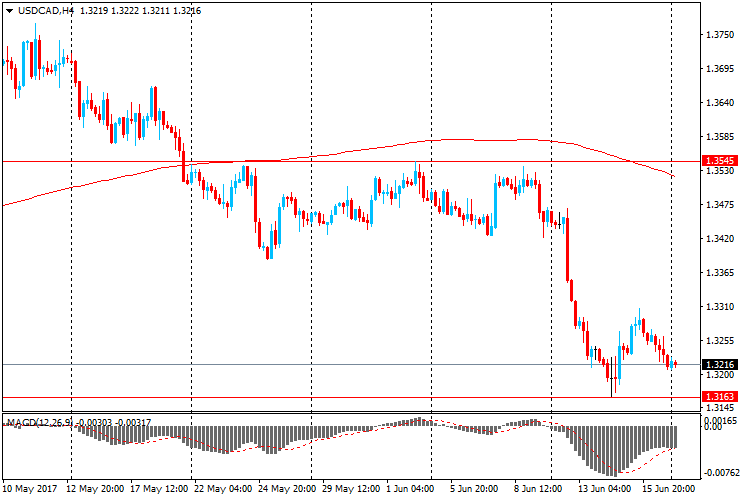Click the 1.3475 price scale value
The height and width of the screenshot is (500, 740).
(720, 205)
